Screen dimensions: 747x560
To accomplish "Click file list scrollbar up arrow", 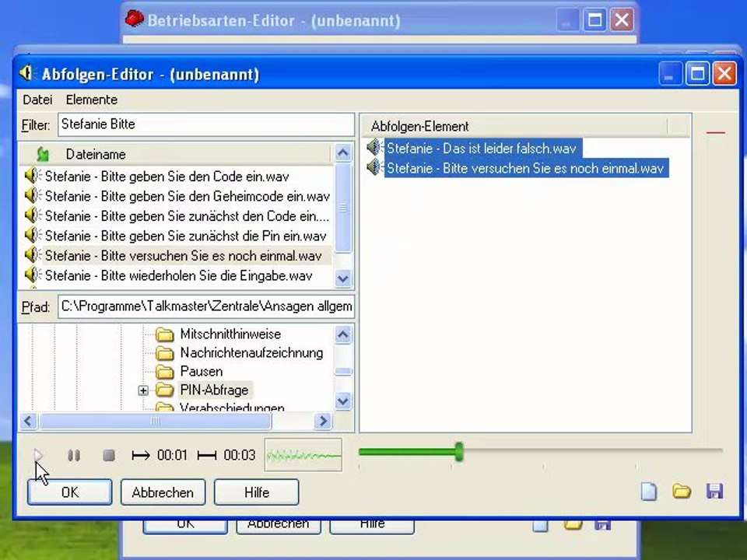I will [x=343, y=152].
